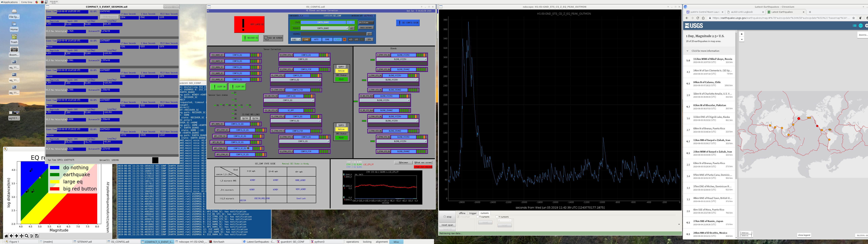868x244 pixels.
Task: Switch to the operations workspace
Action: (352, 242)
